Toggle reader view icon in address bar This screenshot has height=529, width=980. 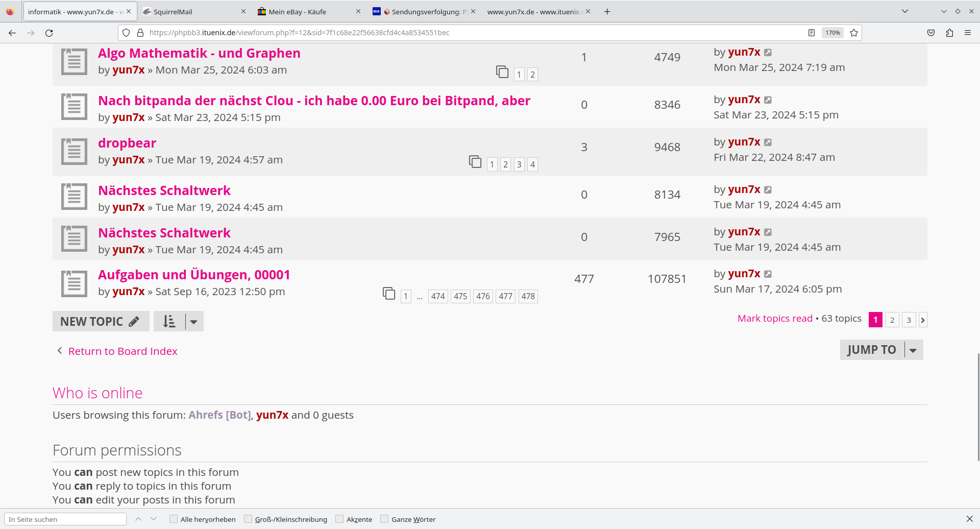(812, 33)
